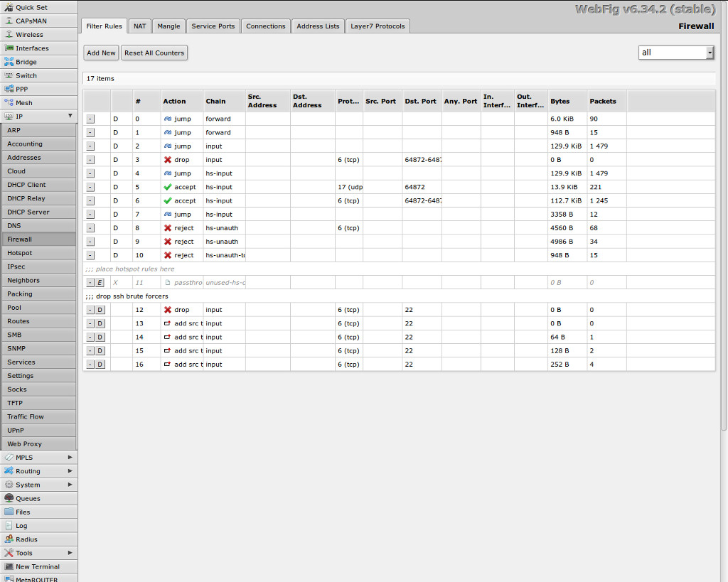Viewport: 728px width, 582px height.
Task: Switch to the NAT tab
Action: point(139,26)
